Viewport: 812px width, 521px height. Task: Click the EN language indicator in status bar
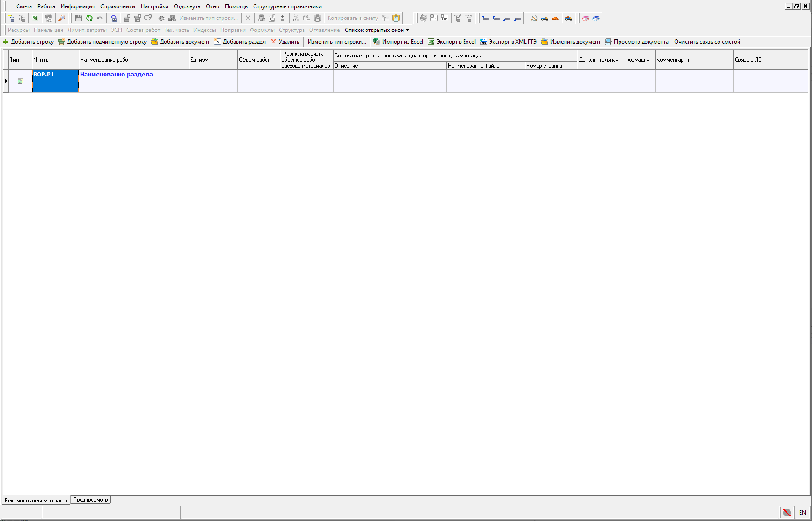coord(802,513)
